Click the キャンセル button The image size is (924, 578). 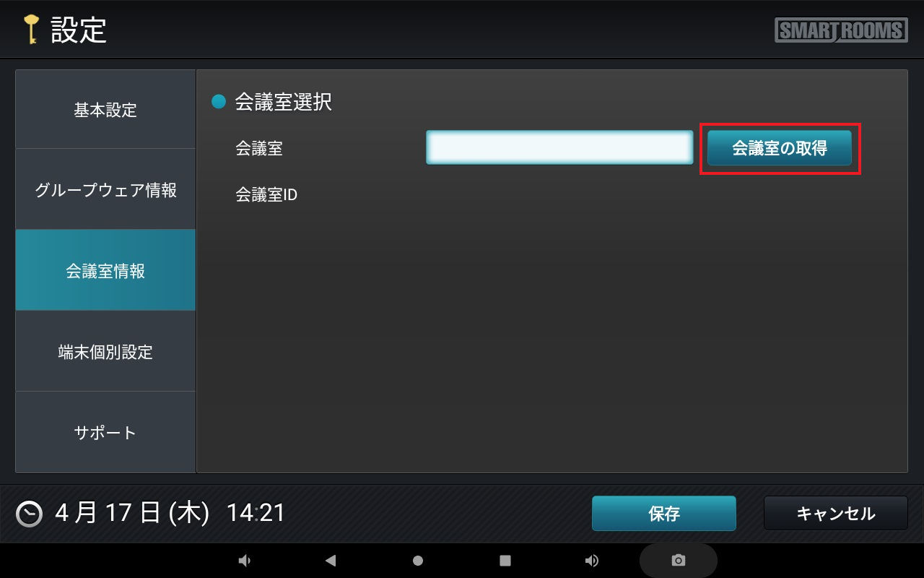click(836, 514)
